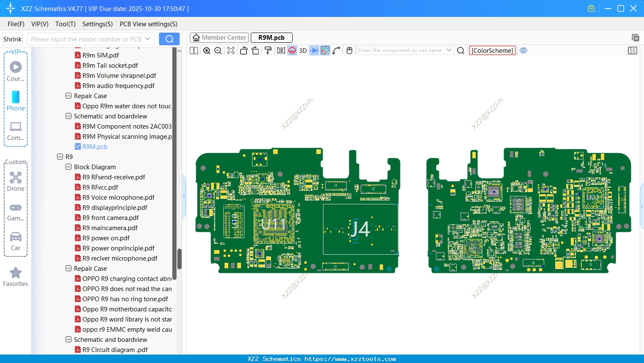Switch to the Member Center tab
Screen dimensions: 644x363
[219, 38]
